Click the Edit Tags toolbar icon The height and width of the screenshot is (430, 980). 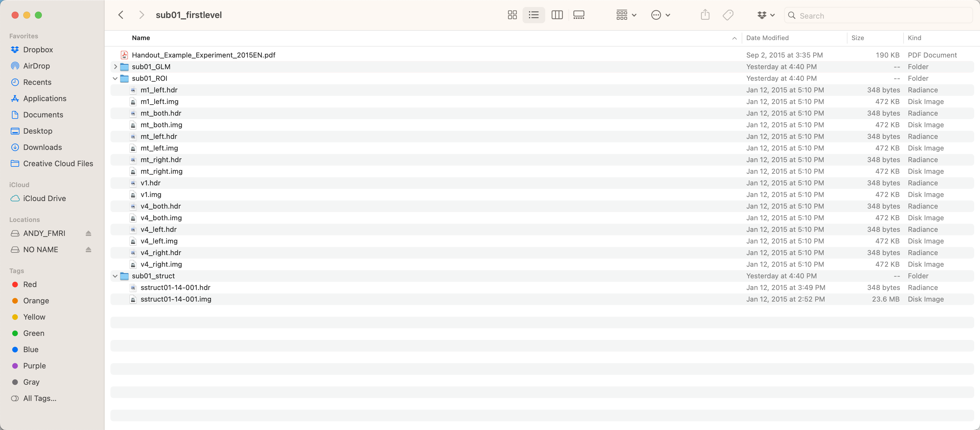728,15
